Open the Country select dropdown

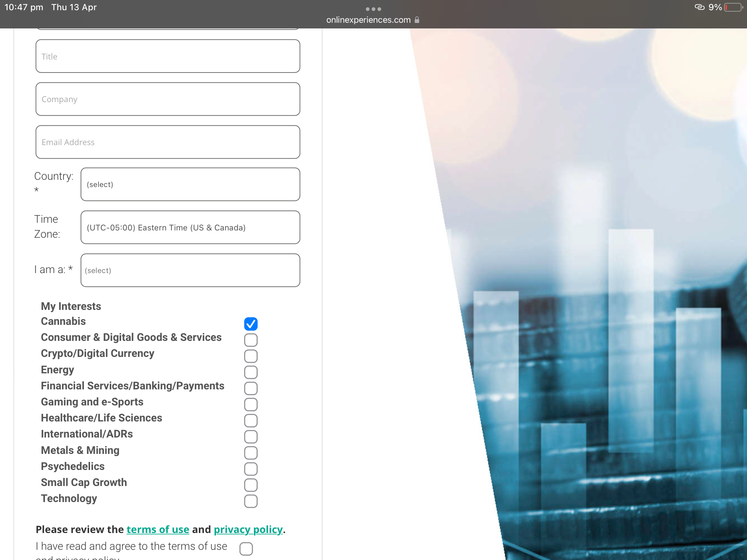click(190, 184)
